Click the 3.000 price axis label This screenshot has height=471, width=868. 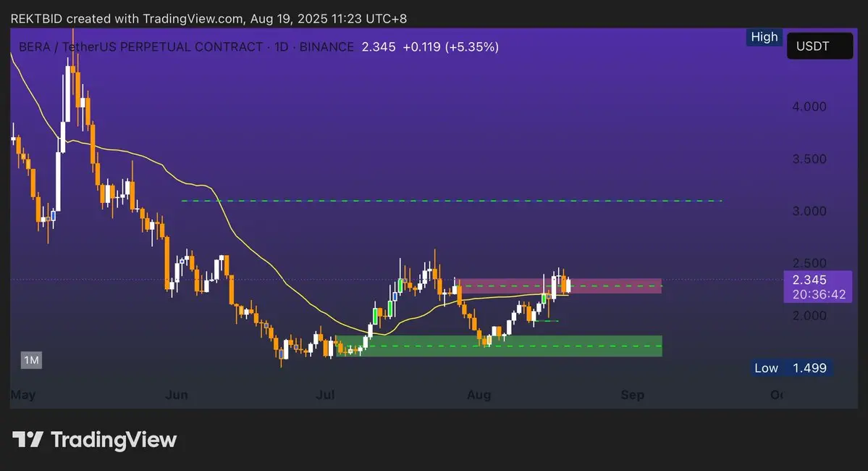click(809, 211)
